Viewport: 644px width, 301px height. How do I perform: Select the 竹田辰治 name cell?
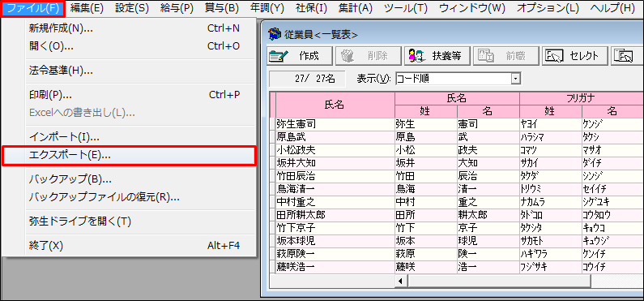click(x=335, y=176)
